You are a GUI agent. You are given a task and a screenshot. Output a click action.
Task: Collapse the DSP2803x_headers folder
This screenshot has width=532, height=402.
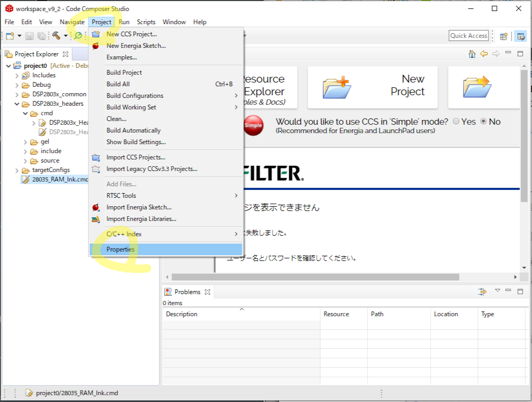click(x=17, y=104)
